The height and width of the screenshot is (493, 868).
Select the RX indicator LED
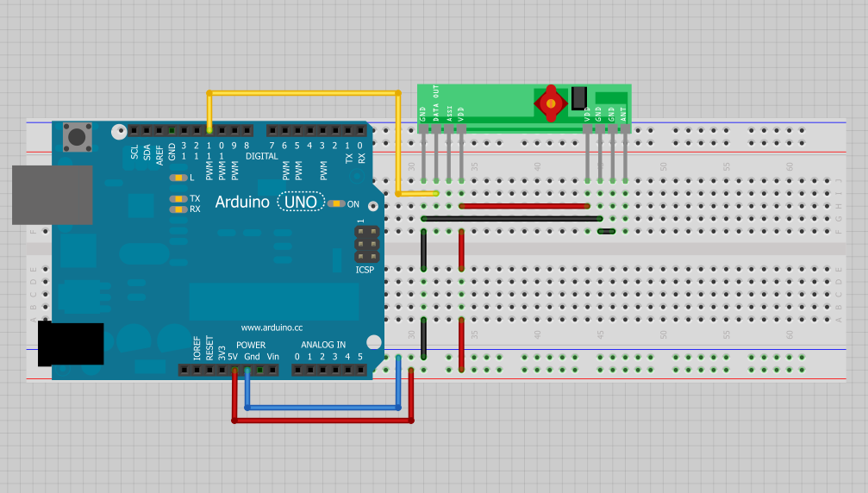178,209
